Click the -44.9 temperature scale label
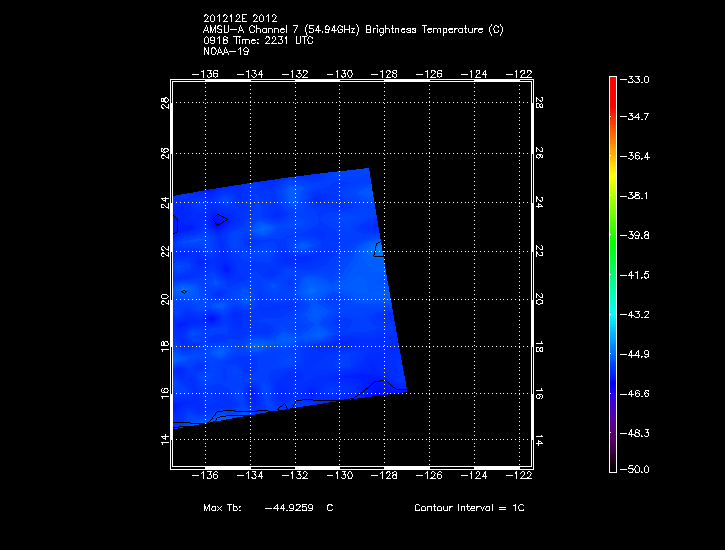Image resolution: width=725 pixels, height=550 pixels. (636, 354)
